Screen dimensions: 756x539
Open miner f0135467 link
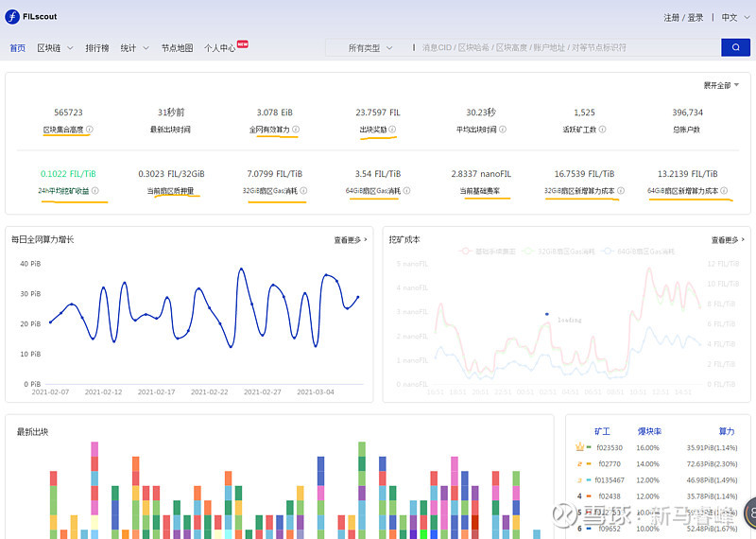609,480
